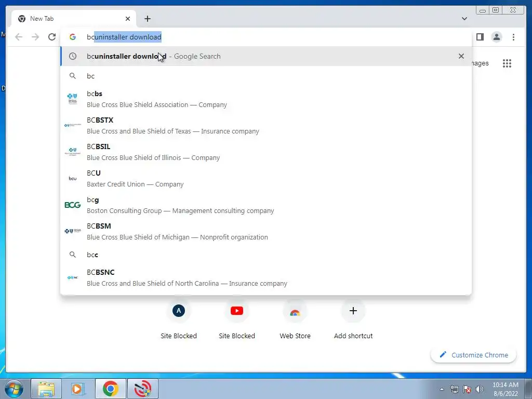Click the Google G icon in address bar
This screenshot has height=399, width=532.
click(x=73, y=37)
